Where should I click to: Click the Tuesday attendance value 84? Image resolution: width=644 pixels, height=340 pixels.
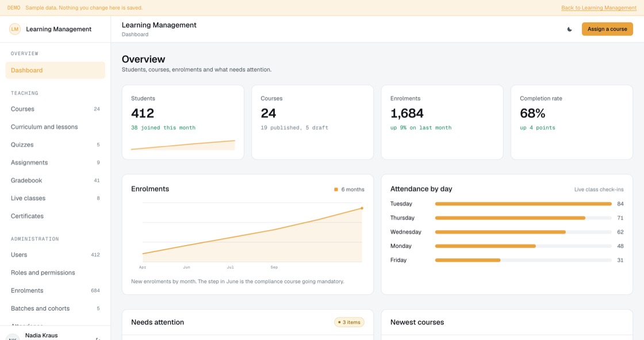point(620,204)
